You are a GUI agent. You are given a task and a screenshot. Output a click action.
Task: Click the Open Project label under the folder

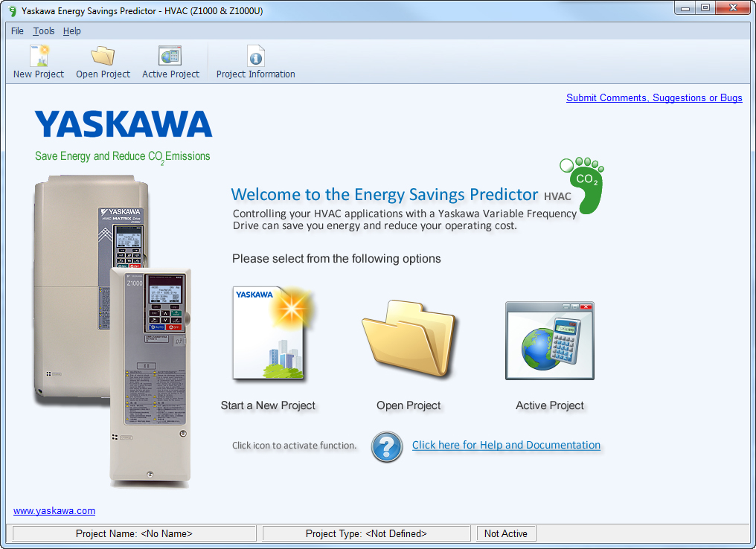coord(409,405)
